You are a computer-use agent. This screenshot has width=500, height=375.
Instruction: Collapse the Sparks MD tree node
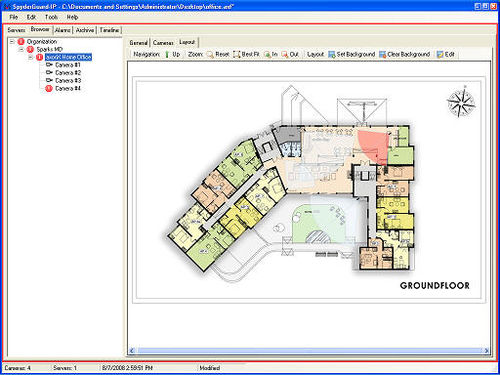(x=22, y=49)
